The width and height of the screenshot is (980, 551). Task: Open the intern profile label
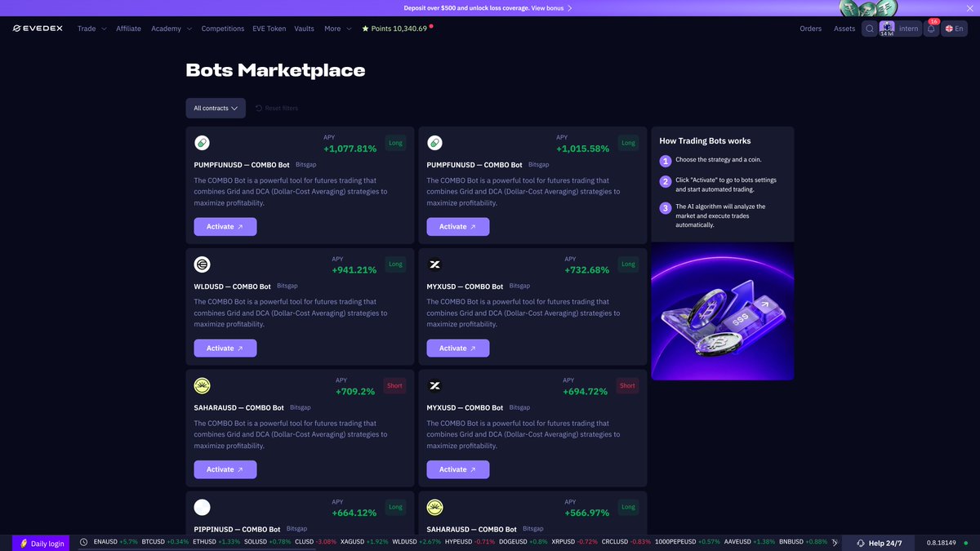pos(908,29)
